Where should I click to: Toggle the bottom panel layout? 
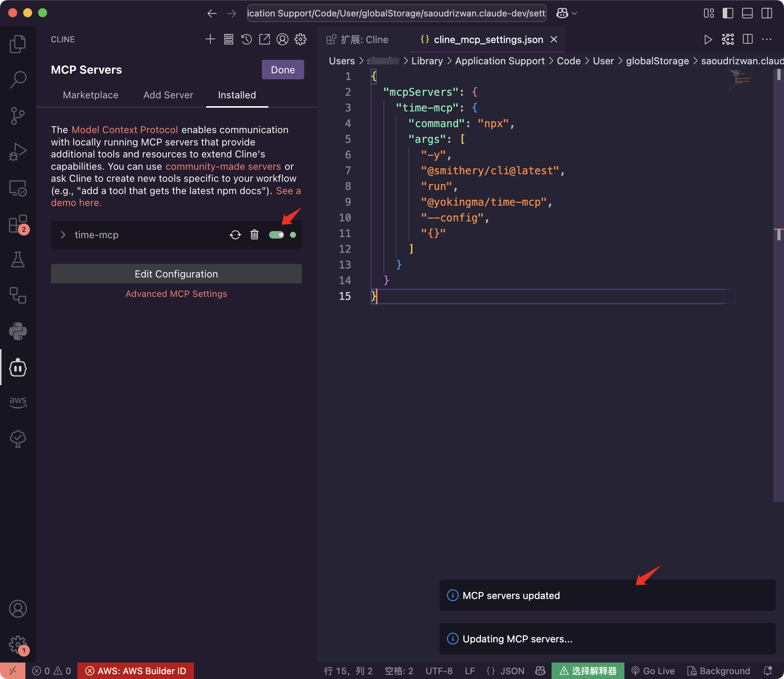tap(747, 13)
